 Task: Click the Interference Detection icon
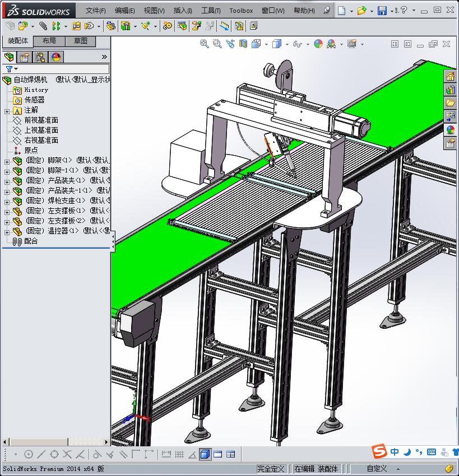click(224, 26)
